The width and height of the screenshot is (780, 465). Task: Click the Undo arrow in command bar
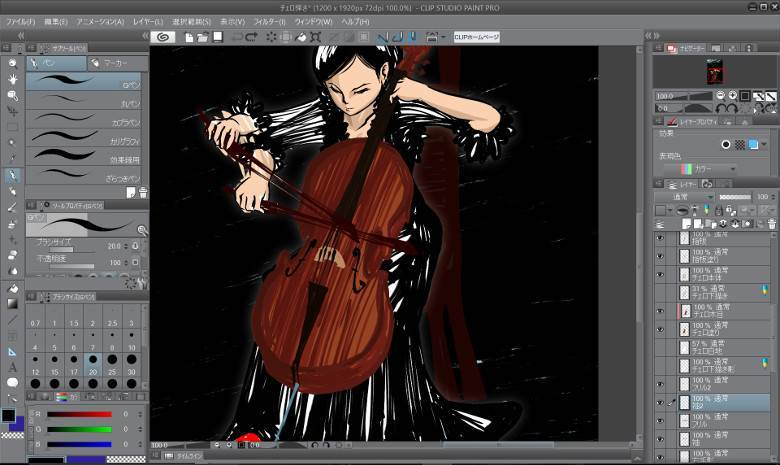pyautogui.click(x=237, y=37)
